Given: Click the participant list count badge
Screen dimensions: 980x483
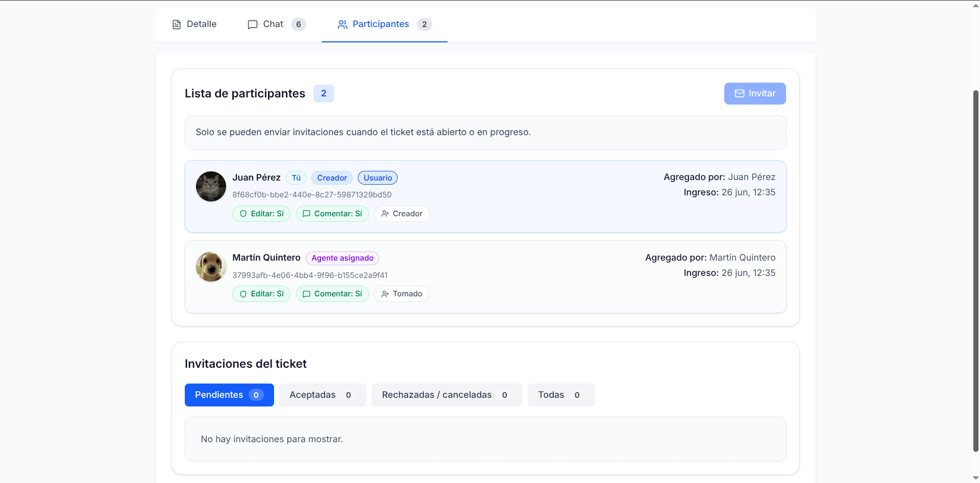Looking at the screenshot, I should [324, 93].
